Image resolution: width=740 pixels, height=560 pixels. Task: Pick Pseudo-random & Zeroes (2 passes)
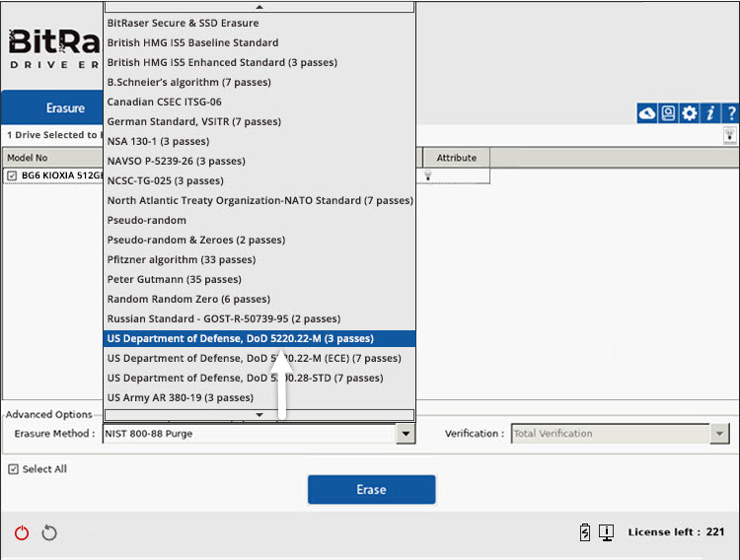[x=259, y=241]
